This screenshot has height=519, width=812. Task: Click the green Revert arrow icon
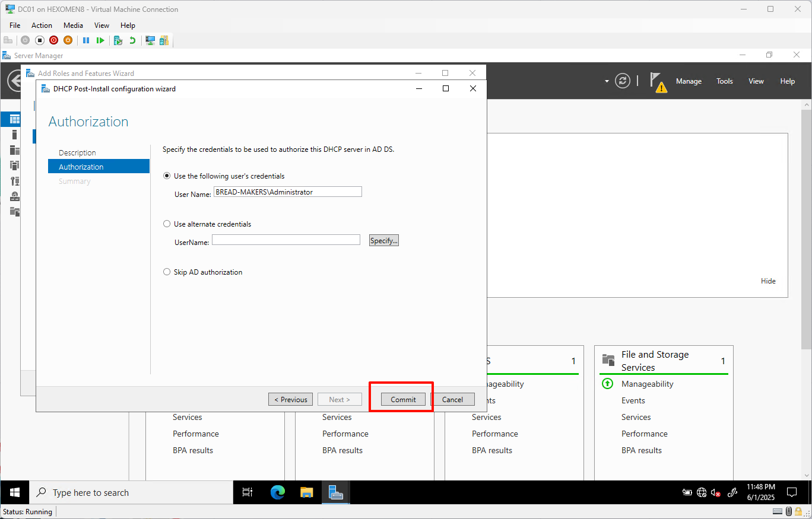click(132, 40)
